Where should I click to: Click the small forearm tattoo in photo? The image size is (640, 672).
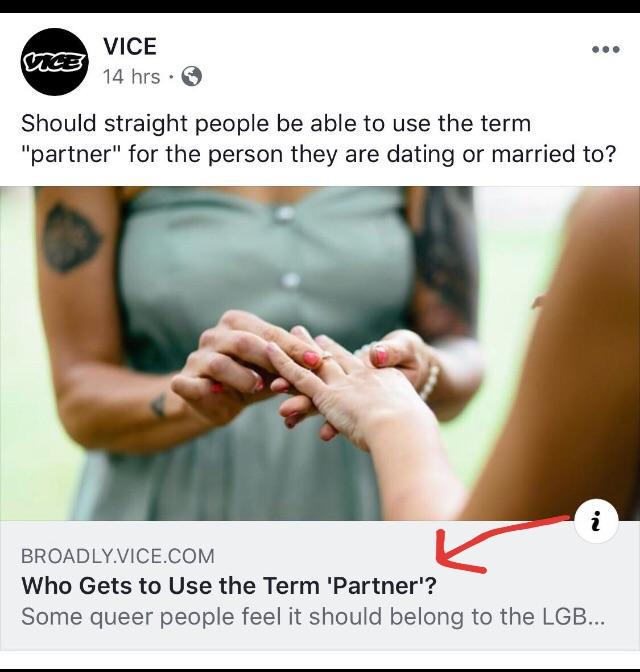(x=159, y=405)
